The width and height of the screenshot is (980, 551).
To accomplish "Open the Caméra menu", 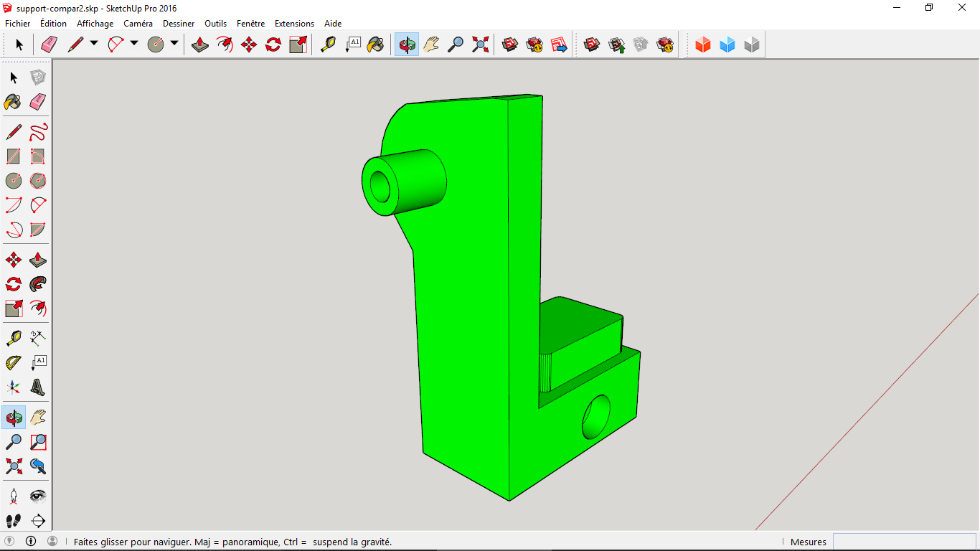I will tap(138, 24).
